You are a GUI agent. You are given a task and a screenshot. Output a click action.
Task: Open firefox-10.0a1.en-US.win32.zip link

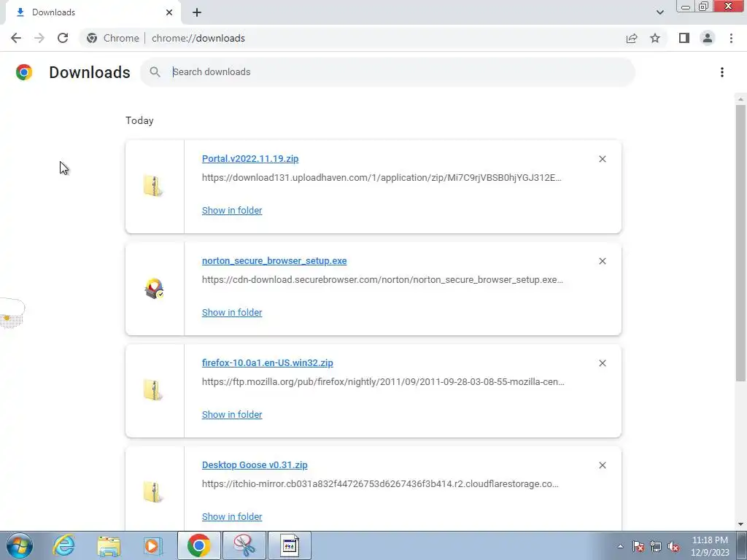click(268, 363)
